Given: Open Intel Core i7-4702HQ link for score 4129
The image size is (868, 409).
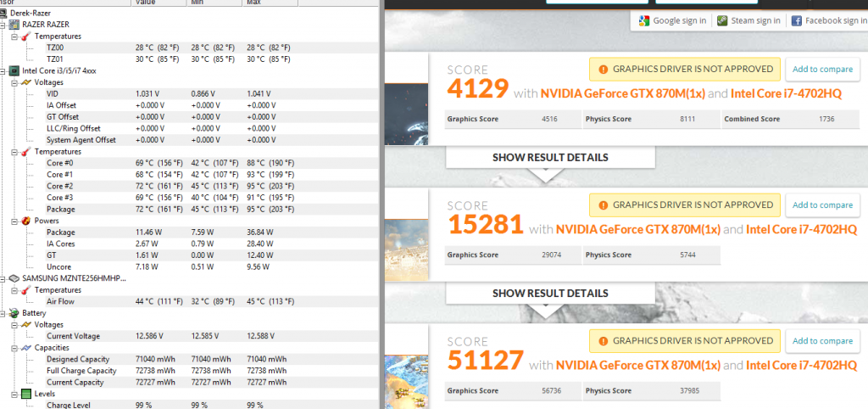Looking at the screenshot, I should [786, 93].
